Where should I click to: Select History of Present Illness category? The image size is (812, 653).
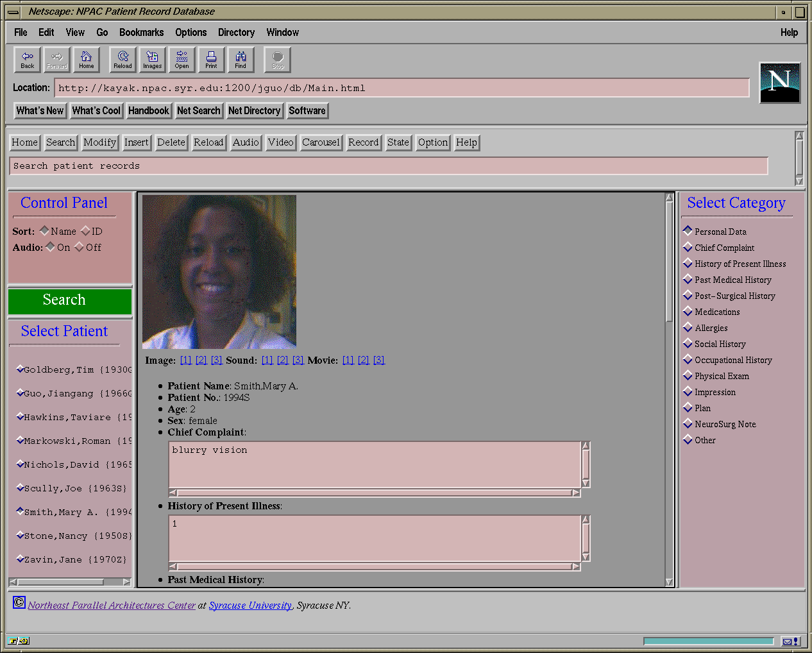pyautogui.click(x=688, y=263)
